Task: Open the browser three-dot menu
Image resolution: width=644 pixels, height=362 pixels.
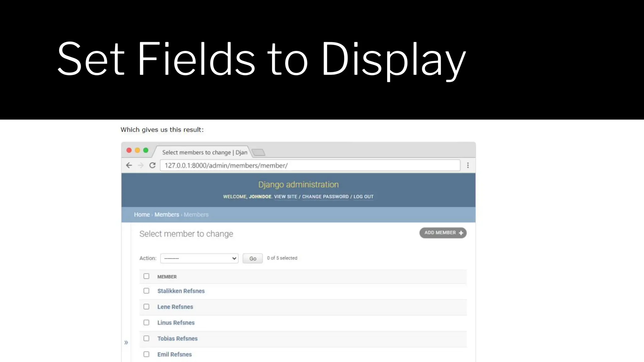Action: (468, 165)
